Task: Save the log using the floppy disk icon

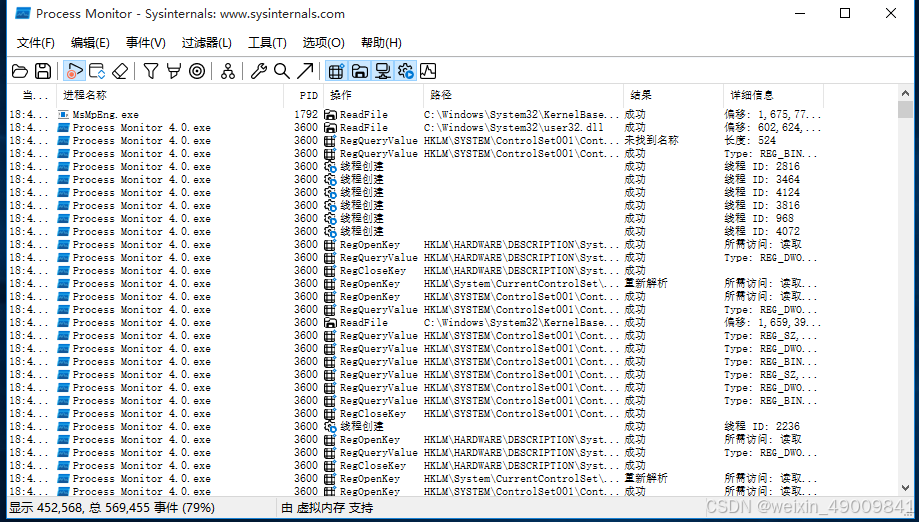Action: (x=42, y=71)
